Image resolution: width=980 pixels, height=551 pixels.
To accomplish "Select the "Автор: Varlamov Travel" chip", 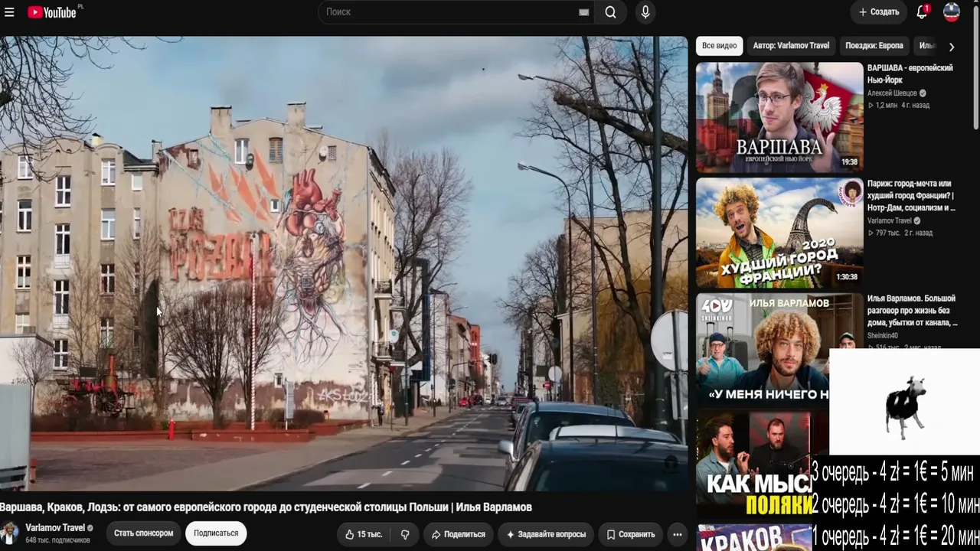I will point(791,46).
